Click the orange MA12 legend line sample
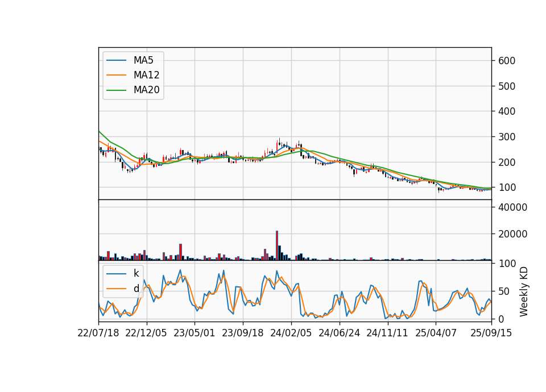The height and width of the screenshot is (392, 546). click(x=116, y=75)
